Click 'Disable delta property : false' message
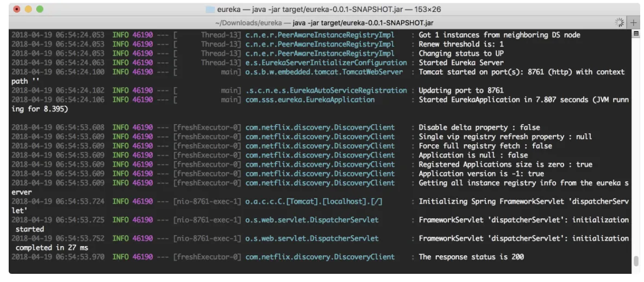644x282 pixels. pyautogui.click(x=479, y=127)
